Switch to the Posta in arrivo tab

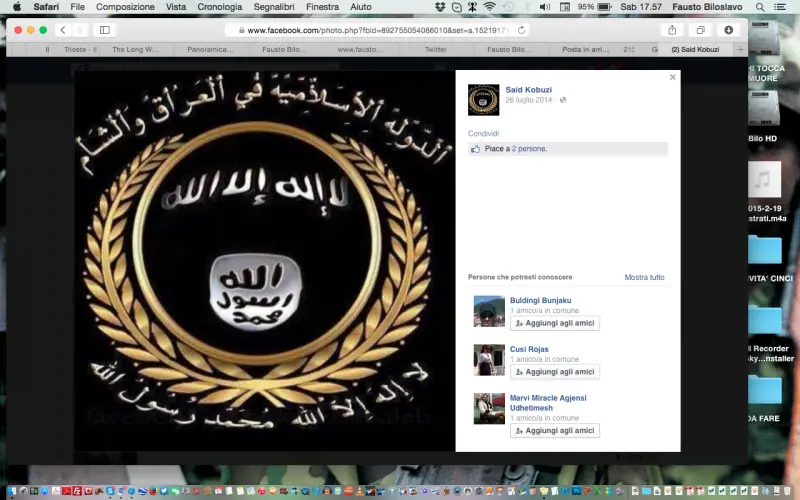[x=585, y=49]
